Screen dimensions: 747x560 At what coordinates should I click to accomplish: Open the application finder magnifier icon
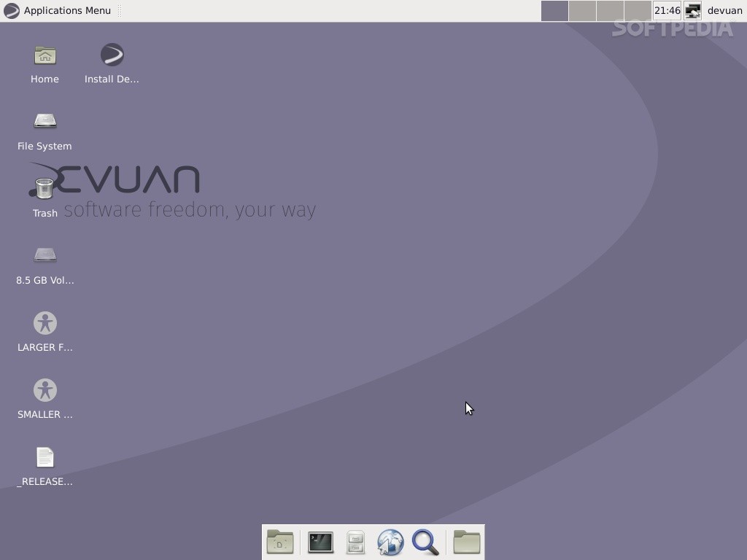coord(425,542)
